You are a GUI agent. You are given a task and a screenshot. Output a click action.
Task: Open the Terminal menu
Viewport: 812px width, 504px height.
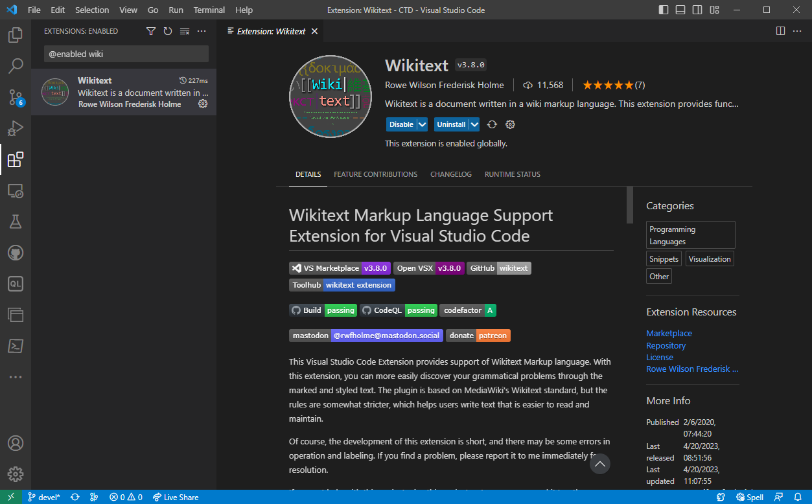[209, 10]
